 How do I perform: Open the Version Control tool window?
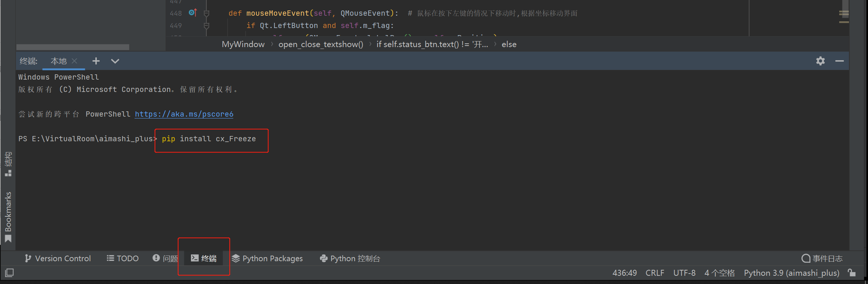pyautogui.click(x=58, y=258)
